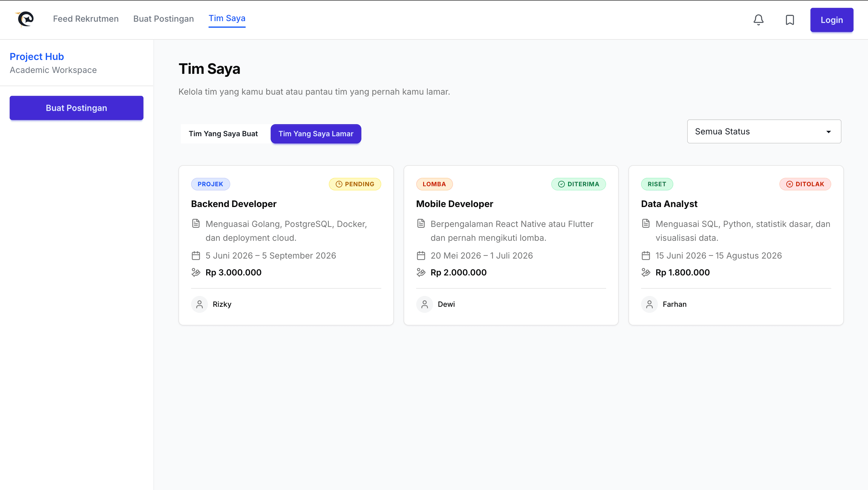Image resolution: width=868 pixels, height=490 pixels.
Task: Click the DITOLAK status badge
Action: click(x=805, y=184)
